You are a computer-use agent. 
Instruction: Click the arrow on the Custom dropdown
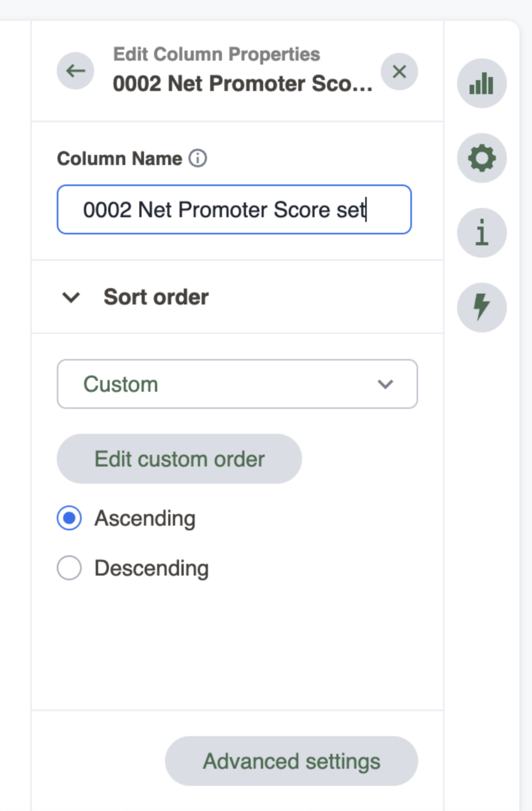(x=385, y=384)
